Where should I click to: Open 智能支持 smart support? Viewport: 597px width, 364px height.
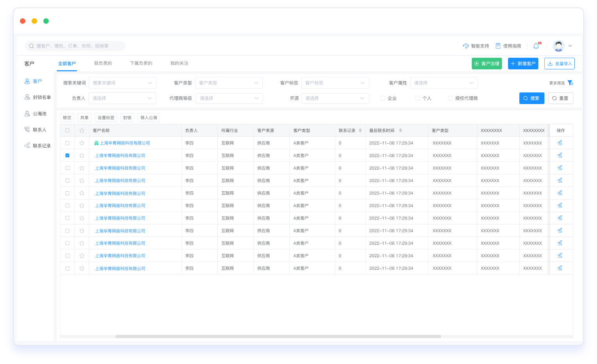[x=476, y=46]
